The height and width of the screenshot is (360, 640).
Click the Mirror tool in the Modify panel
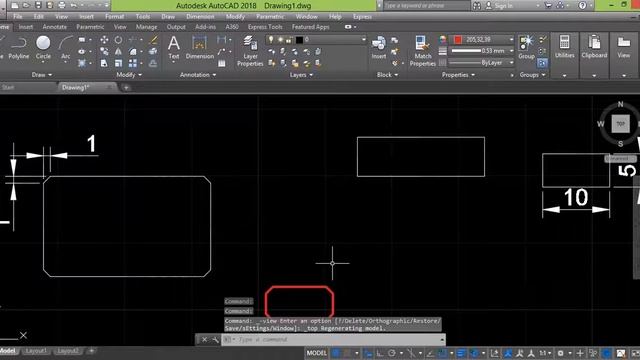(x=118, y=51)
